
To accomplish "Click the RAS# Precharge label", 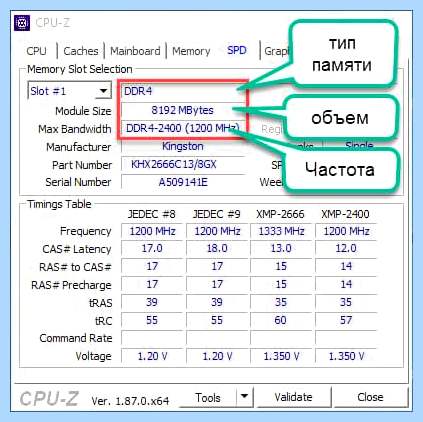I will pyautogui.click(x=71, y=285).
